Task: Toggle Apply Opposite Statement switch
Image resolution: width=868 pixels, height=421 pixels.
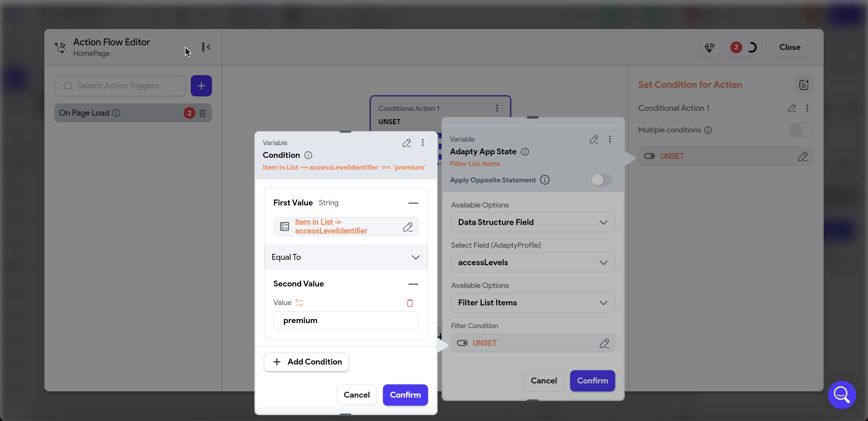Action: (601, 180)
